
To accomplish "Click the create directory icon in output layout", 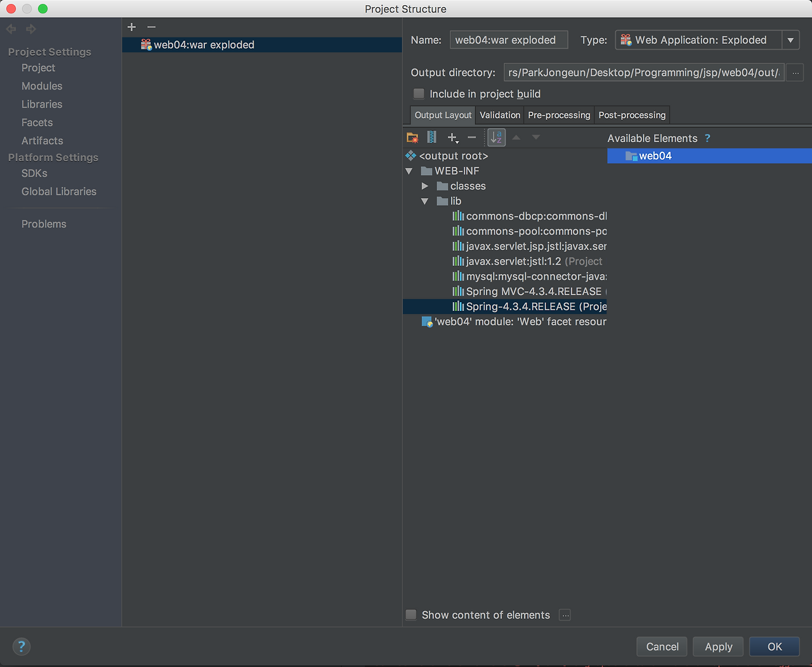I will [x=412, y=137].
